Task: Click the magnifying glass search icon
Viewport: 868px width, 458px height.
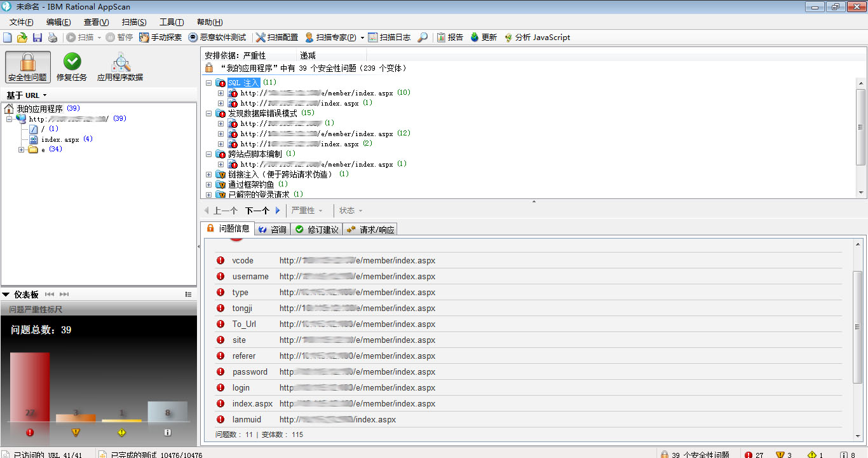Action: 423,38
